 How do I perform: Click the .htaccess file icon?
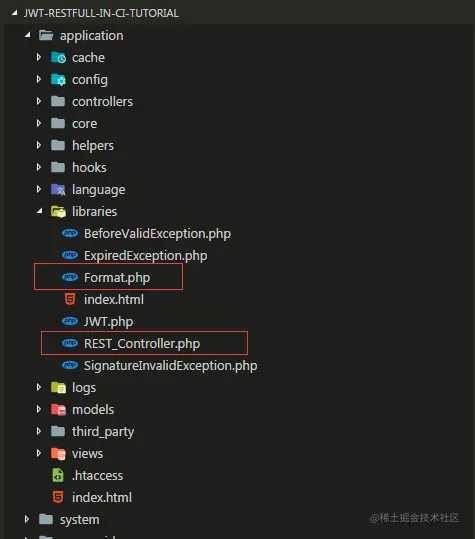tap(58, 475)
